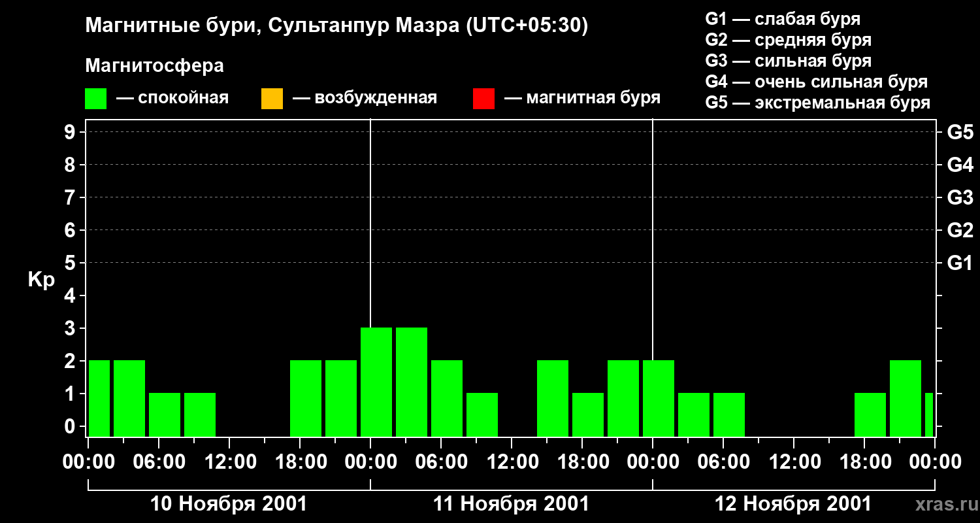Click the 18:00 time label under 11 November
Screen dimensions: 980x523
point(582,462)
